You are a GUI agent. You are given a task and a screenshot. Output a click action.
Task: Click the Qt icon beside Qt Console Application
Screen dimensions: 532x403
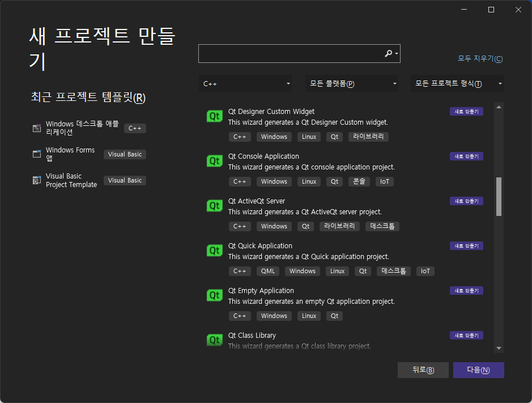[x=214, y=161]
